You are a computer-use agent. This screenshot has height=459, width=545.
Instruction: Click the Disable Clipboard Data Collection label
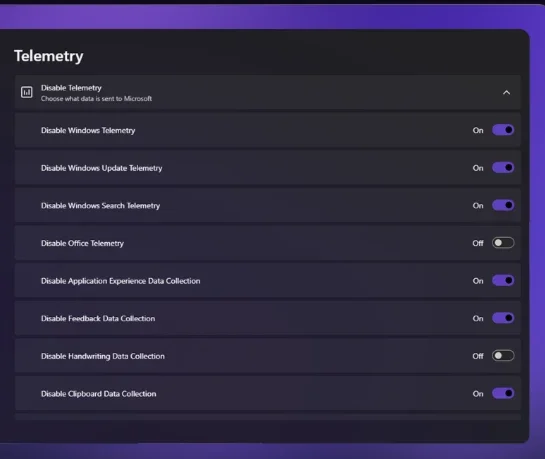point(99,394)
